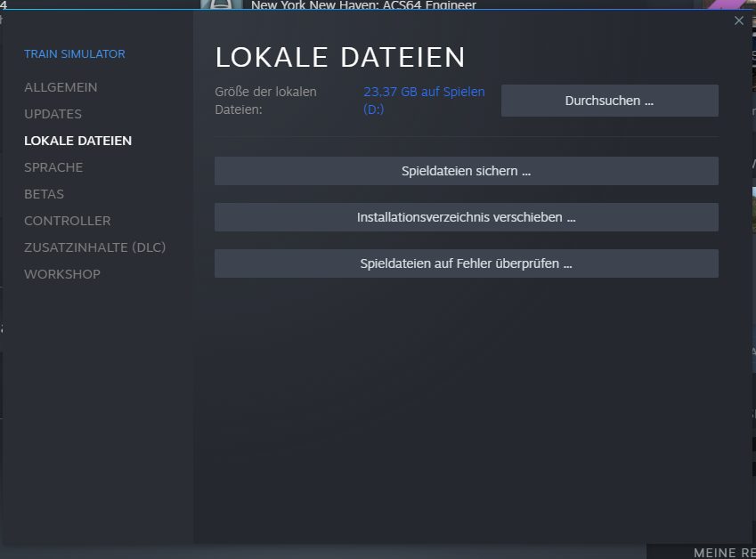Click the Train Simulator title link
The image size is (756, 559).
click(75, 54)
